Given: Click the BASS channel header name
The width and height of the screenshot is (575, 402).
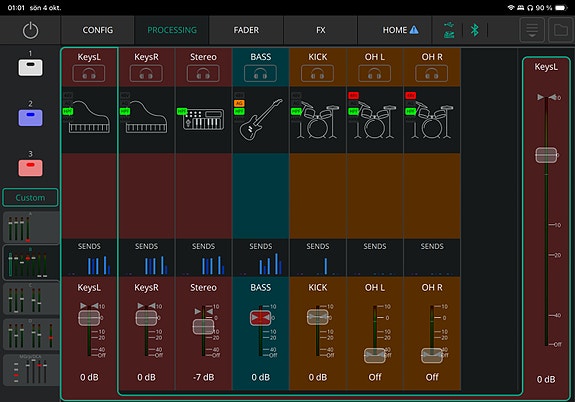Looking at the screenshot, I should pos(261,57).
